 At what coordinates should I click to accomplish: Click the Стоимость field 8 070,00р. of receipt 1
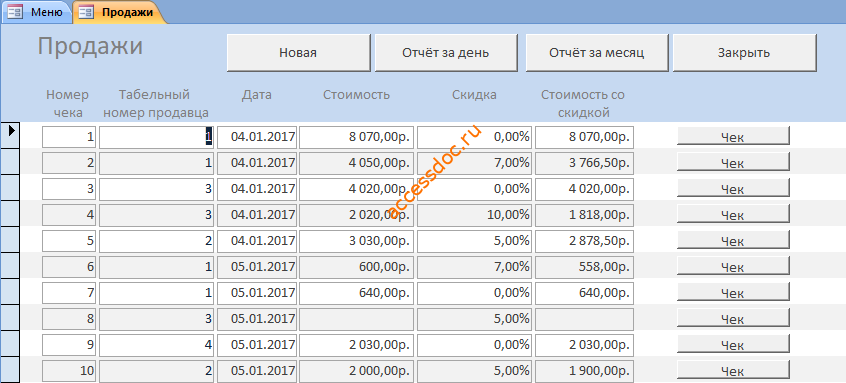coord(357,137)
